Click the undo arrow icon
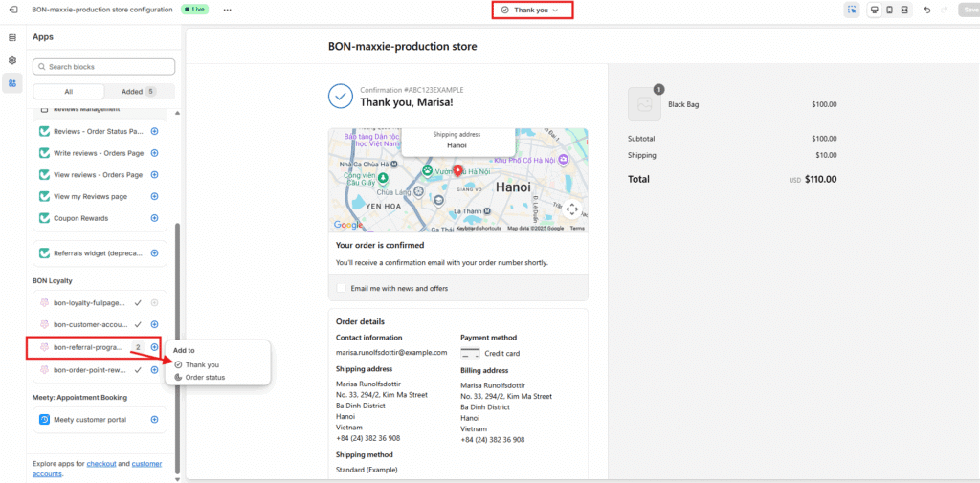 click(926, 10)
